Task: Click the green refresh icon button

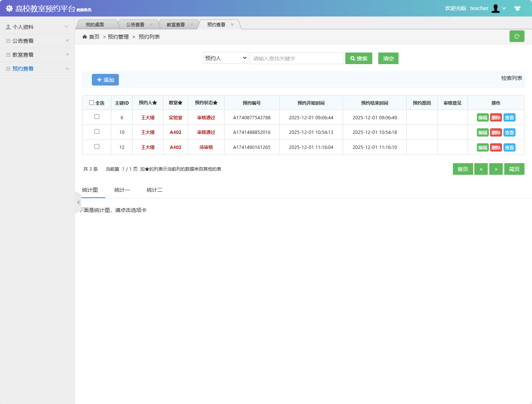Action: tap(517, 36)
